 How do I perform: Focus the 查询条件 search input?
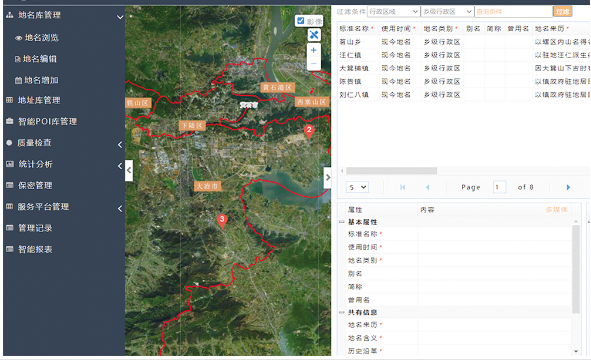(x=513, y=12)
